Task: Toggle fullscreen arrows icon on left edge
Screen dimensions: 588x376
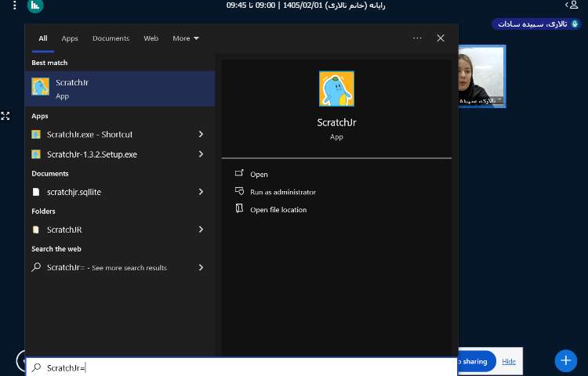Action: 5,116
